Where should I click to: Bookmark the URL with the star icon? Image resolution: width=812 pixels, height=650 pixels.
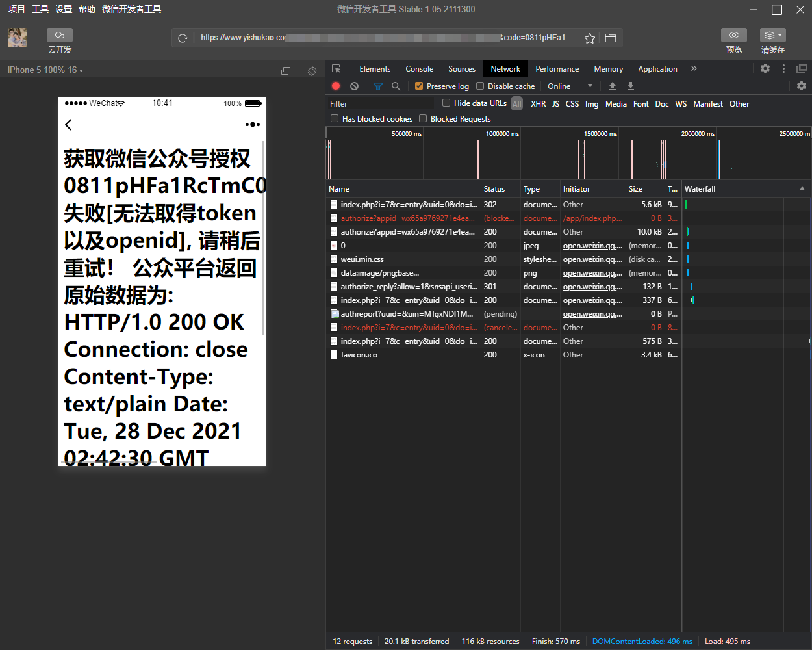590,38
